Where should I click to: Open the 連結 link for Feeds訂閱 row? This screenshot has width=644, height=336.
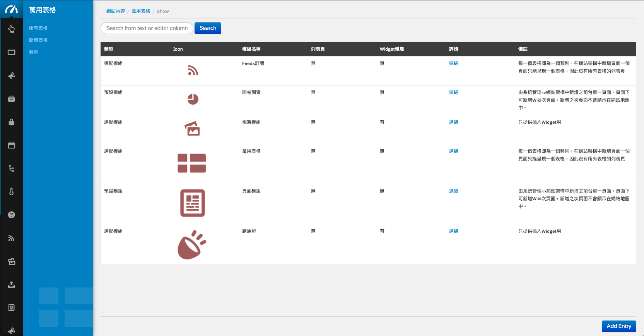coord(453,63)
